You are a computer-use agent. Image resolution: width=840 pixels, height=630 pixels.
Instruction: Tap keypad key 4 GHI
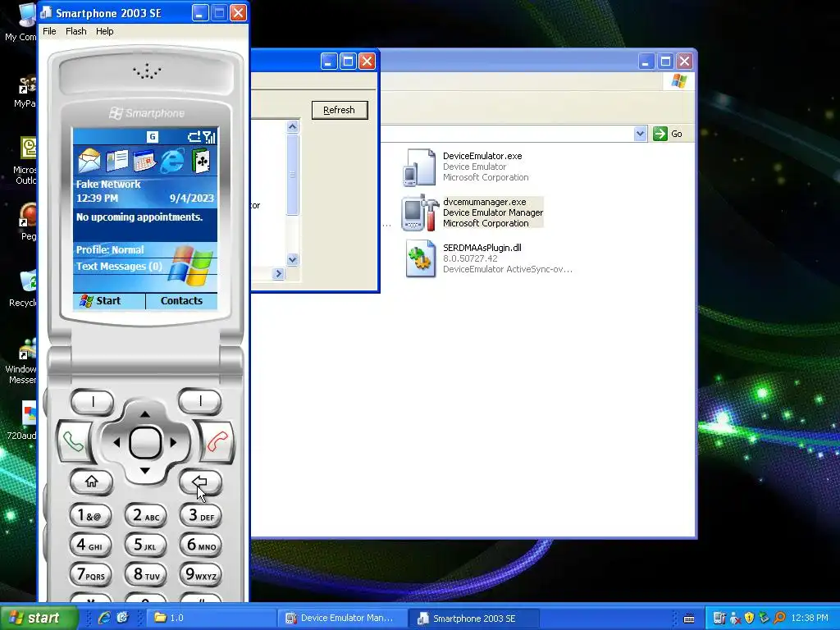tap(90, 545)
